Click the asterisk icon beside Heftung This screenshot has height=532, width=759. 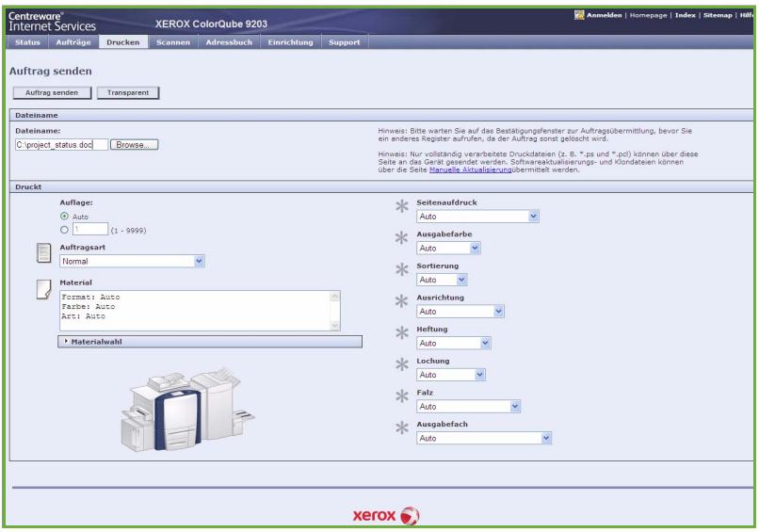coord(402,332)
